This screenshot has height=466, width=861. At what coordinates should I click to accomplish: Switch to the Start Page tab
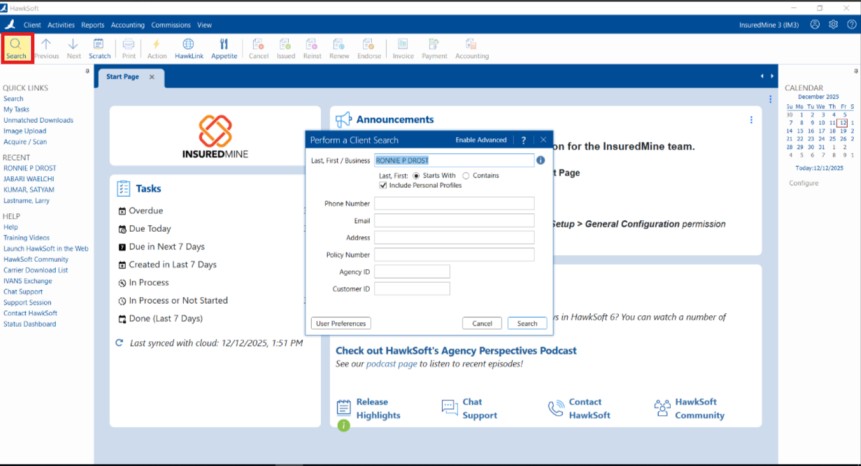click(x=122, y=77)
